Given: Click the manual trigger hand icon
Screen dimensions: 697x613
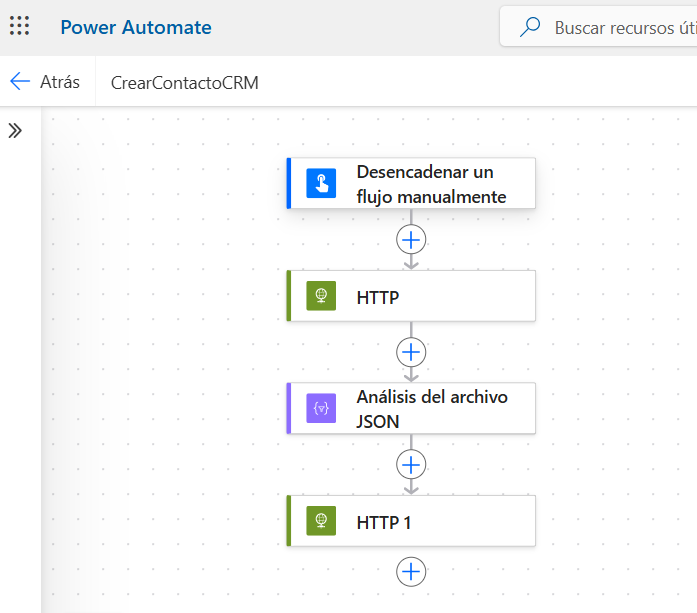Looking at the screenshot, I should pos(321,183).
